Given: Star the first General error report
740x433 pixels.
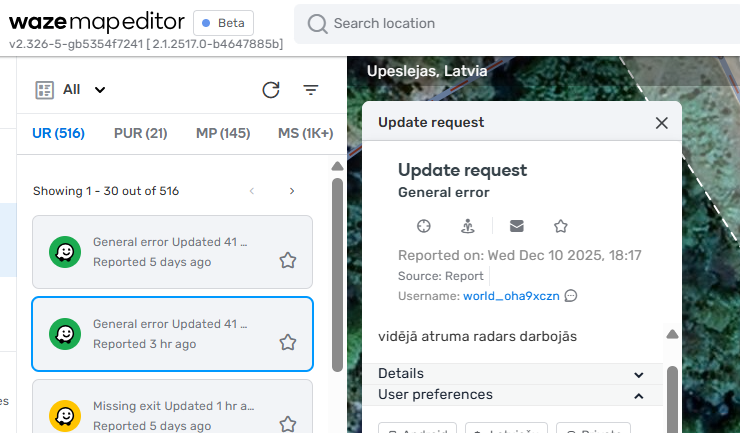Looking at the screenshot, I should 288,260.
